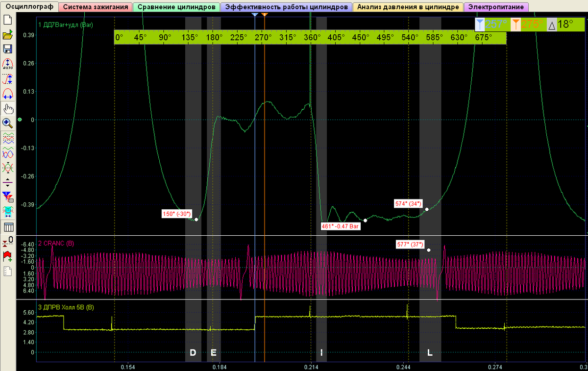Click the L phase zone label
Screen dimensions: 588x371
pyautogui.click(x=430, y=352)
